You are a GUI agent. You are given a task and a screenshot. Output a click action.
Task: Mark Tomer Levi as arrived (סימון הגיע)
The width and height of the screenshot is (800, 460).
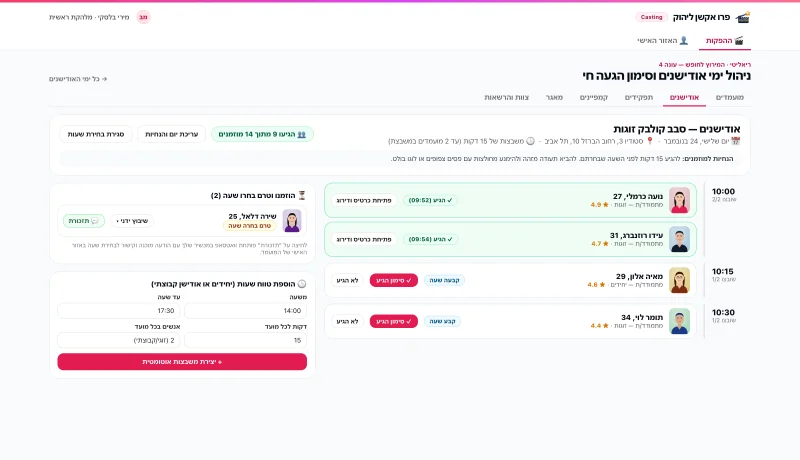393,321
